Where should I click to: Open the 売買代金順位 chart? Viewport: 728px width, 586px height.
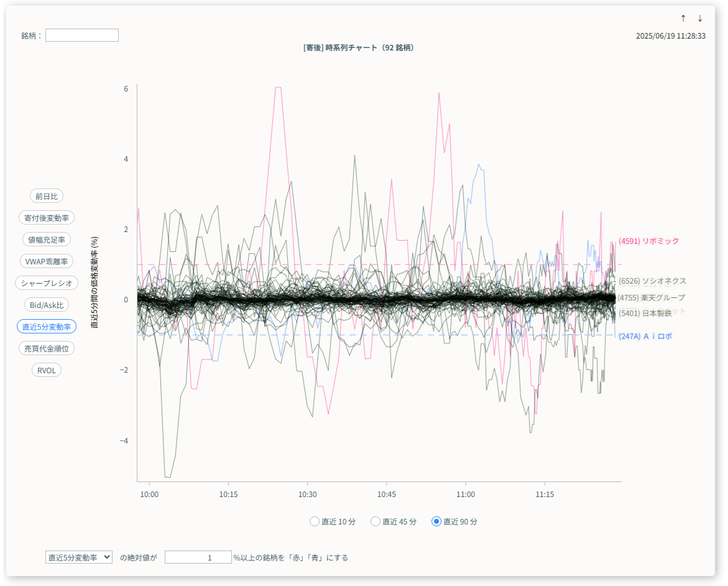(x=47, y=348)
